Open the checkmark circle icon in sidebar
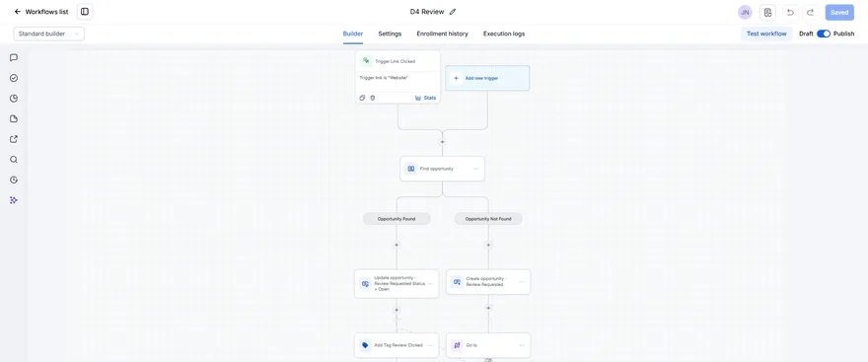This screenshot has width=868, height=362. point(14,78)
